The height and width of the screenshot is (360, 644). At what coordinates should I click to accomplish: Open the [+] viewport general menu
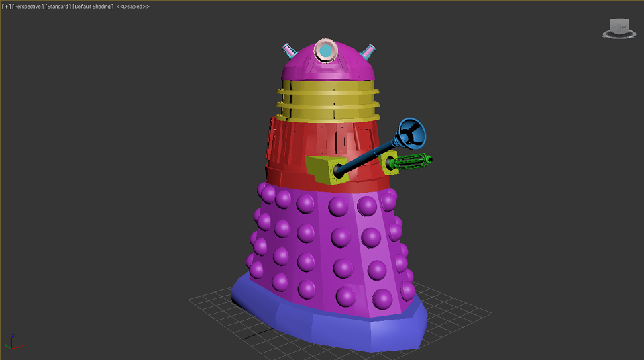6,7
